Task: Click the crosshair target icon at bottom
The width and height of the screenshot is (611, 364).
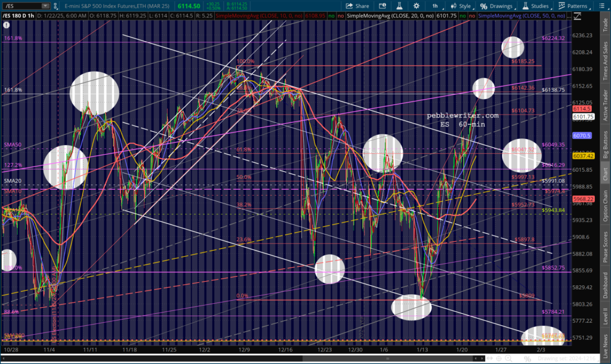Action: point(499,358)
